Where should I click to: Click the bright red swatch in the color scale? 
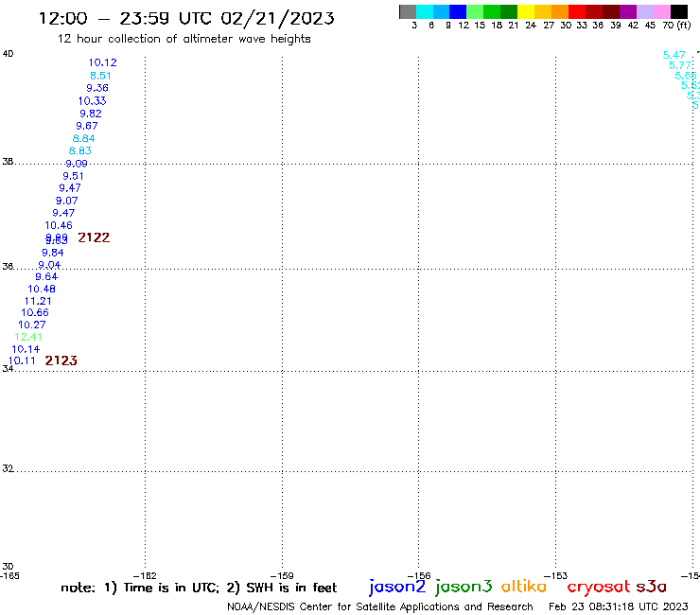577,11
